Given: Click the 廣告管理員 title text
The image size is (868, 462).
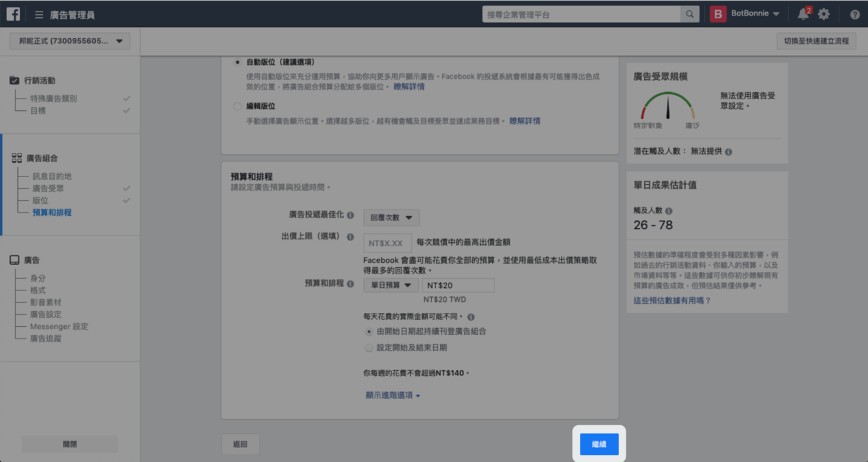Looking at the screenshot, I should pos(73,14).
